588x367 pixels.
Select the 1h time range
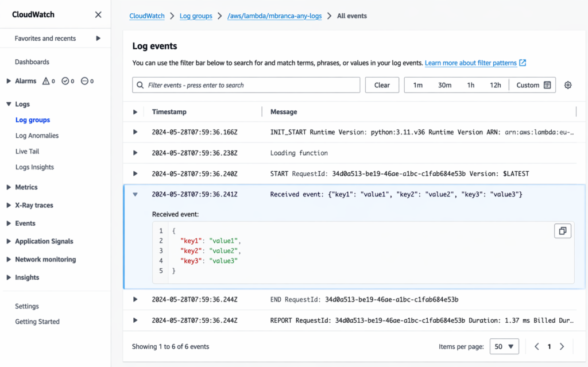[471, 84]
